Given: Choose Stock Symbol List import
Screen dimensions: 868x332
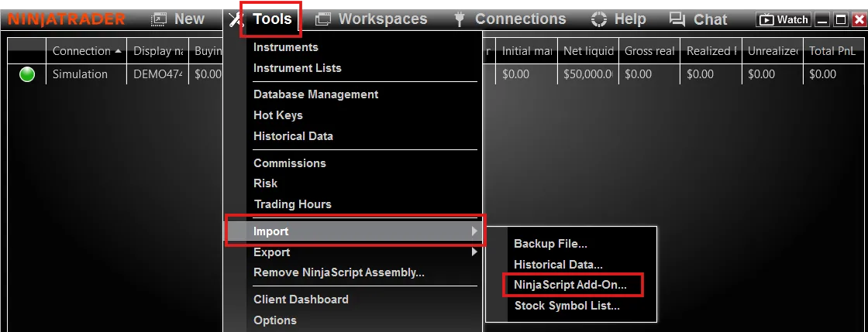Looking at the screenshot, I should point(567,306).
